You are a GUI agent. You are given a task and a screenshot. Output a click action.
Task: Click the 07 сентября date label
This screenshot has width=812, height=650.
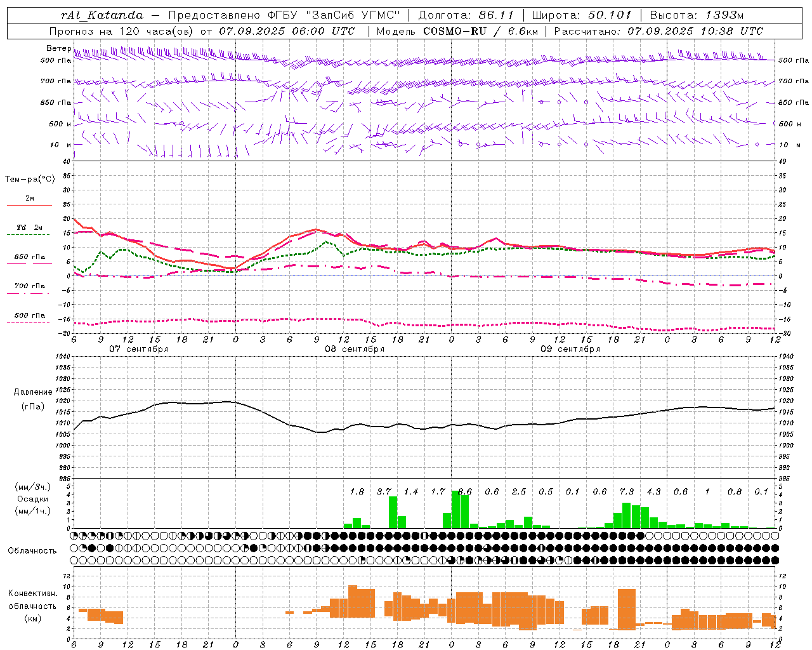click(138, 349)
